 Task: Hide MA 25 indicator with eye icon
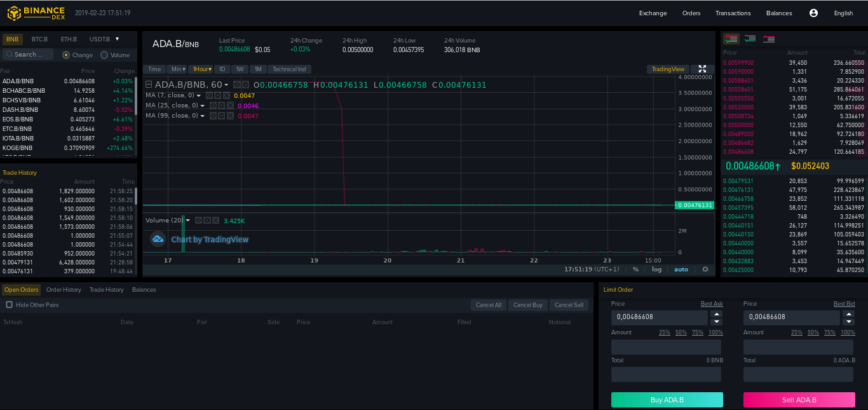pyautogui.click(x=212, y=106)
